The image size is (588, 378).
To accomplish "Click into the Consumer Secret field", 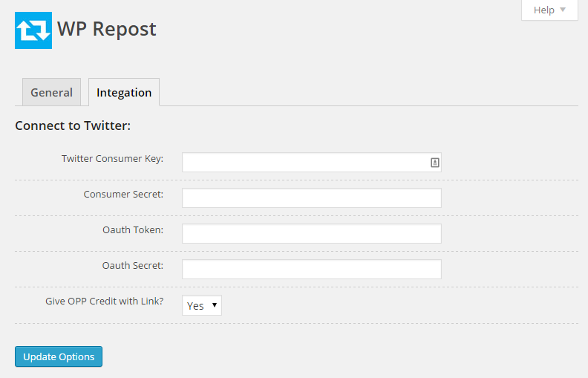I will (x=312, y=198).
